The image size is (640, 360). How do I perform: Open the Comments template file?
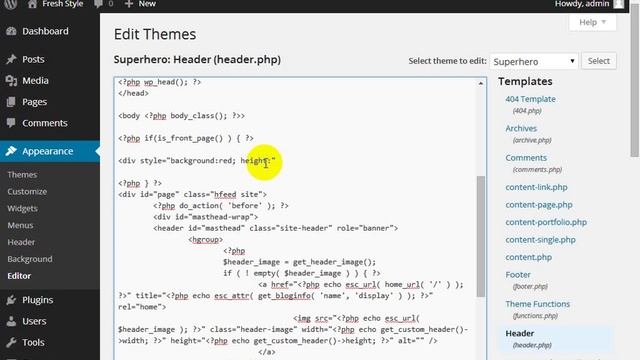click(526, 158)
